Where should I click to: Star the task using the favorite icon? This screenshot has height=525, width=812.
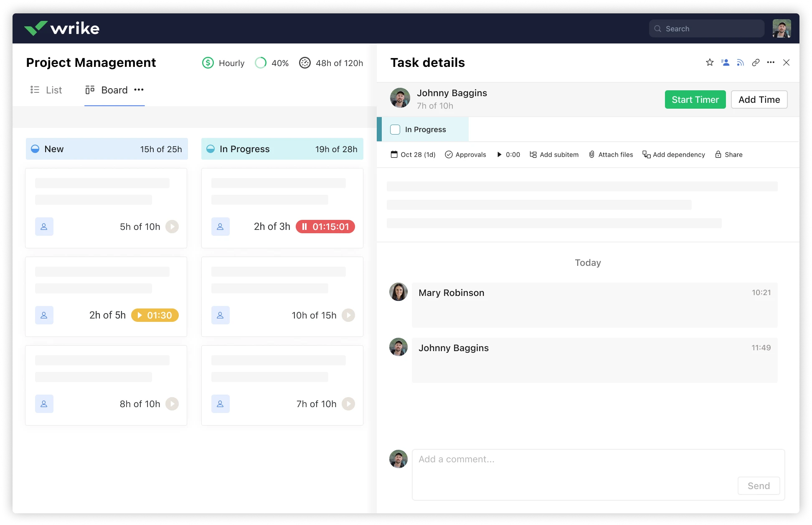tap(710, 62)
